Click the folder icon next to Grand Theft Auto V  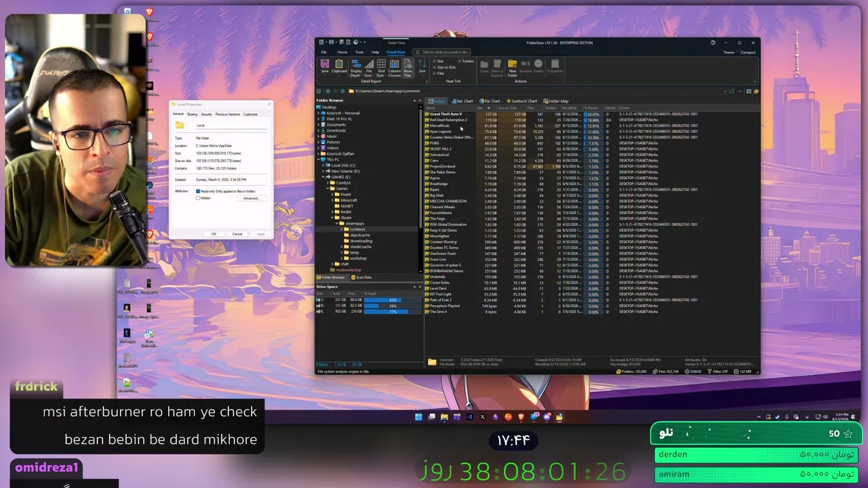click(427, 114)
